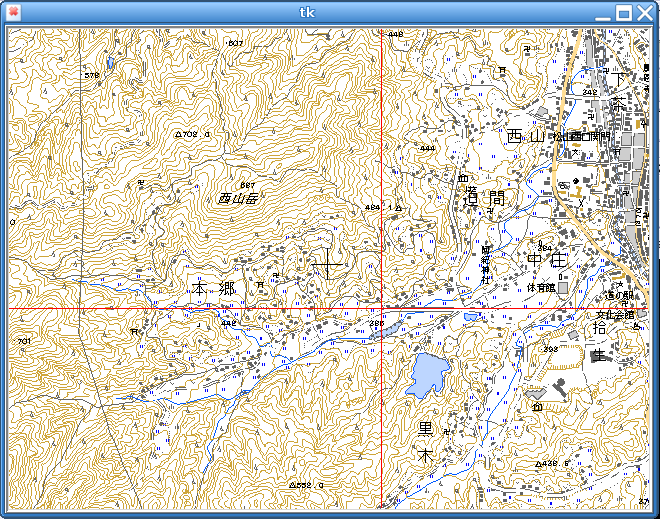Image resolution: width=660 pixels, height=519 pixels.
Task: Click intersection of red line and vertical gridline
Action: pyautogui.click(x=384, y=310)
